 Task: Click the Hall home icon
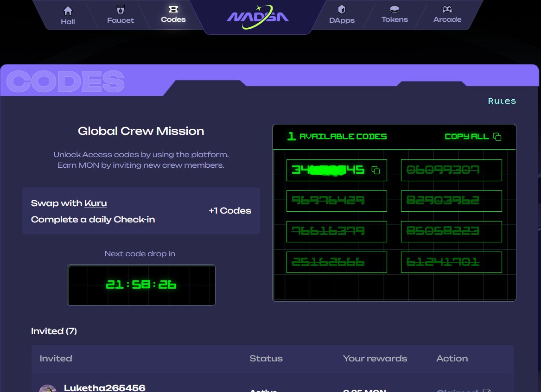(x=68, y=11)
